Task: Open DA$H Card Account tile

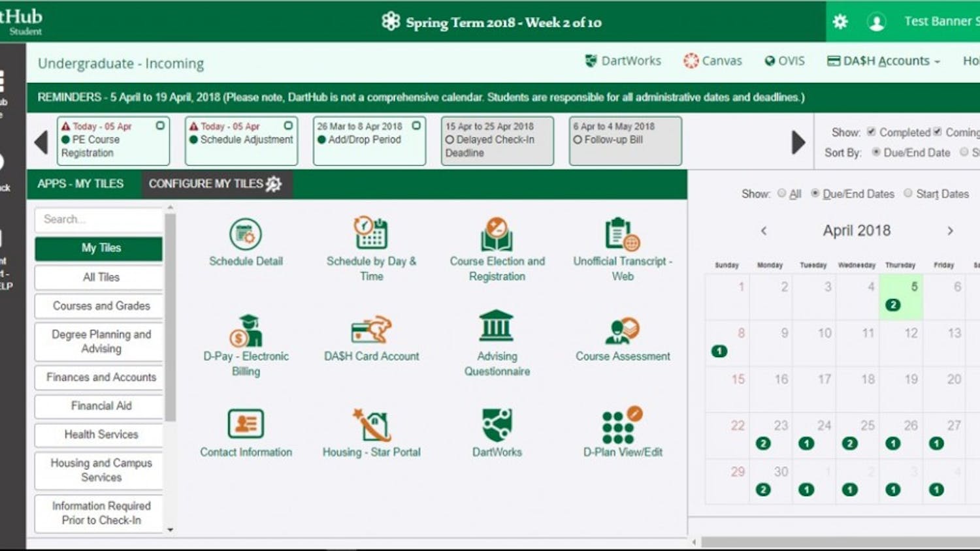Action: pos(371,338)
